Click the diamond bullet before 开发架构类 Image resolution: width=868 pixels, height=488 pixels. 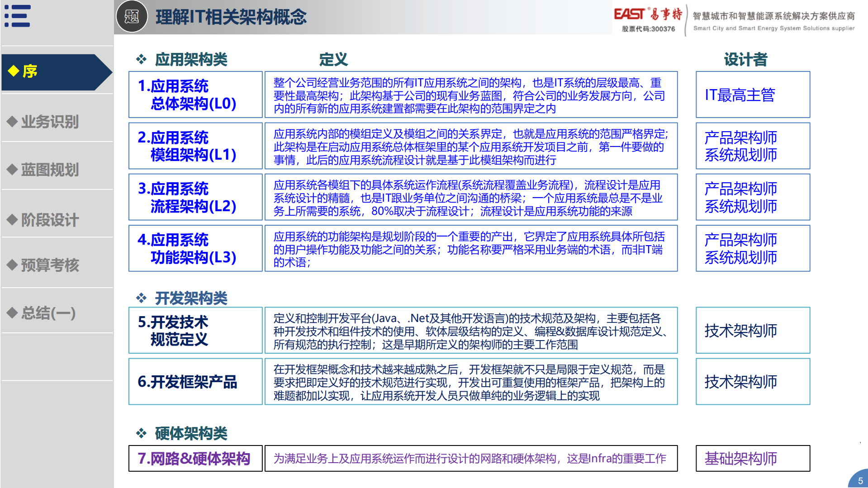point(141,297)
